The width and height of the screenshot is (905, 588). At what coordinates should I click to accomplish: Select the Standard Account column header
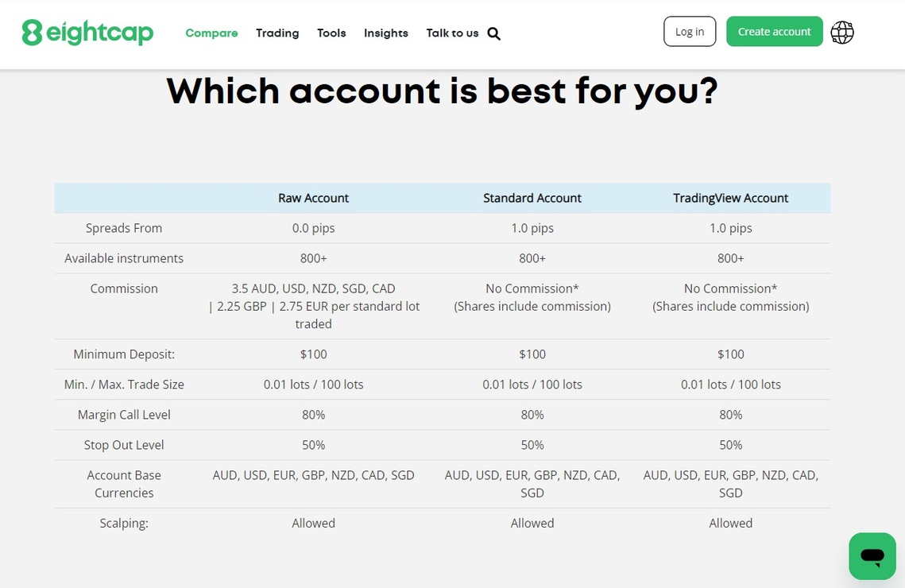tap(532, 198)
